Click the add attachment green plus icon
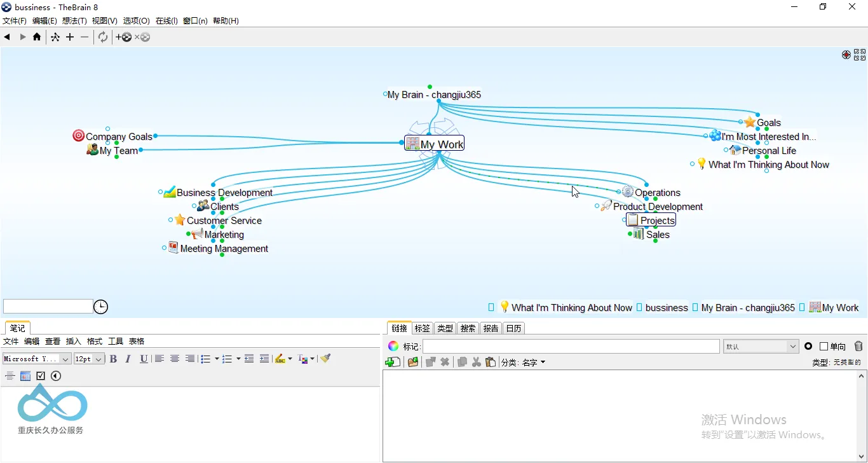 click(x=393, y=362)
